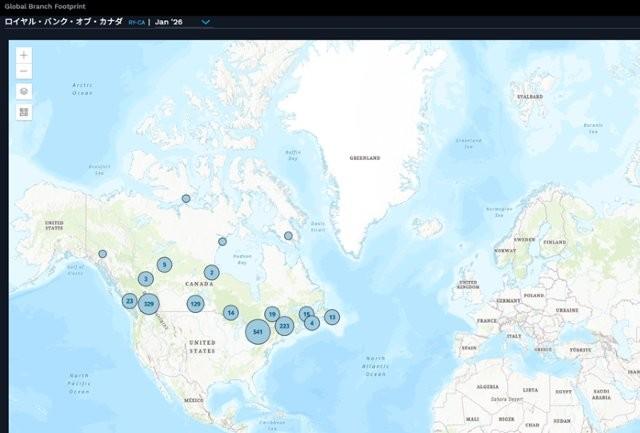This screenshot has height=433, width=640.
Task: Click the 341 branch cluster marker
Action: click(258, 331)
